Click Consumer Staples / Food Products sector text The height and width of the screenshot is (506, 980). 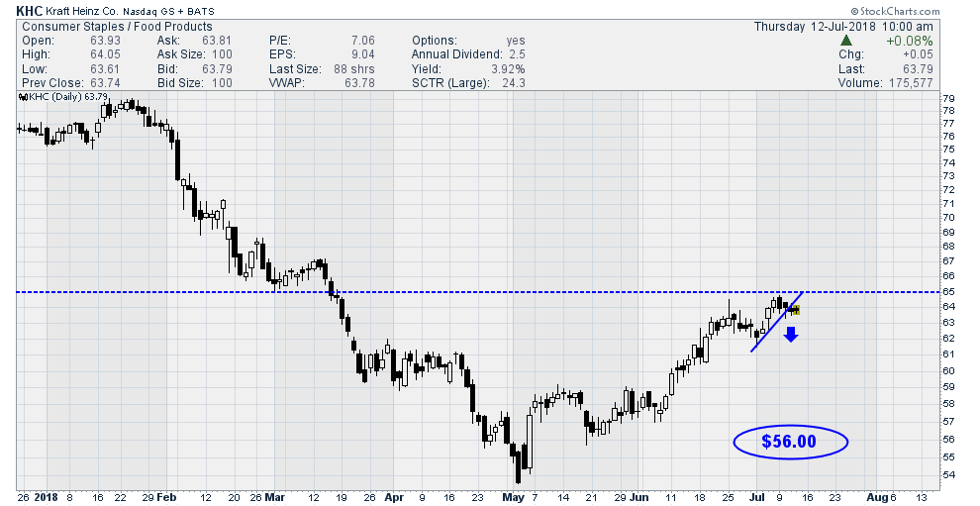117,27
